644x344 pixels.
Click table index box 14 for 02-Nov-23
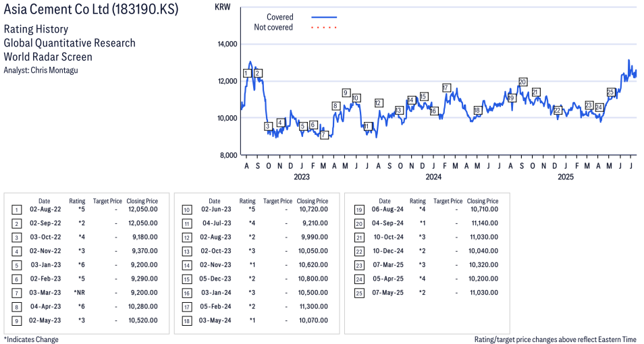click(x=187, y=266)
